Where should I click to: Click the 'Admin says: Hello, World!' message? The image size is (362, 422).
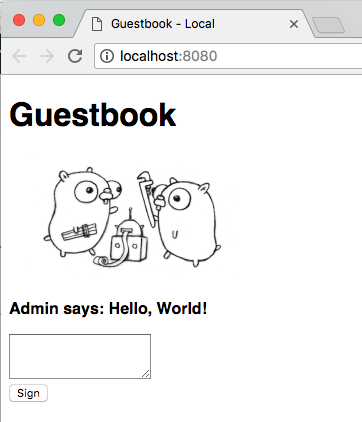point(108,308)
